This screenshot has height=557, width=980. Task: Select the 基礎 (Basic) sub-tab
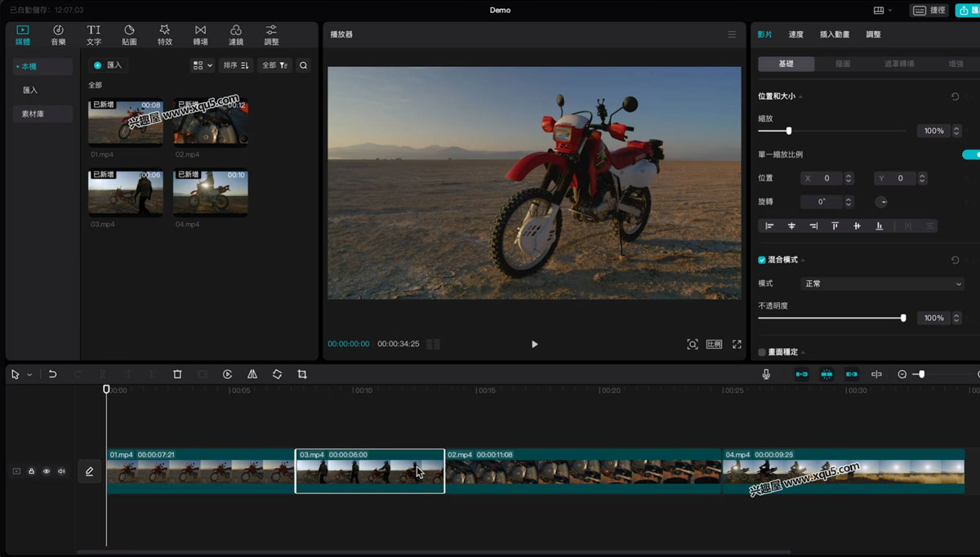(786, 64)
